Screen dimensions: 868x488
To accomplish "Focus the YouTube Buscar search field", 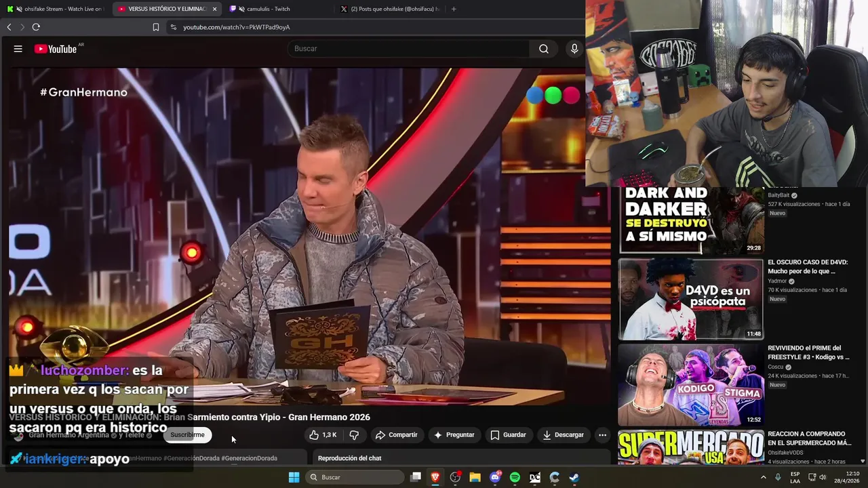I will pyautogui.click(x=409, y=49).
